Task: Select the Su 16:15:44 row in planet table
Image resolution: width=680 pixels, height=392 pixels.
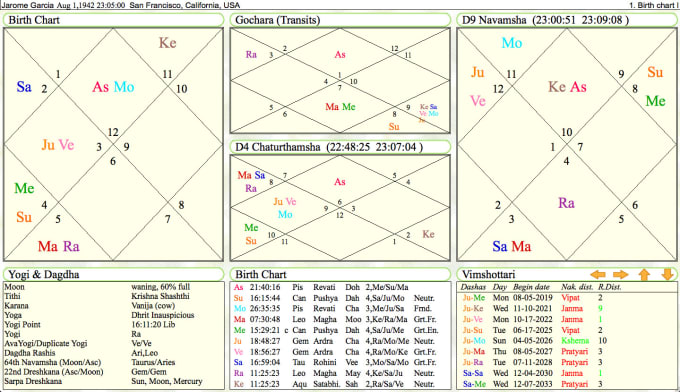Action: [x=340, y=298]
